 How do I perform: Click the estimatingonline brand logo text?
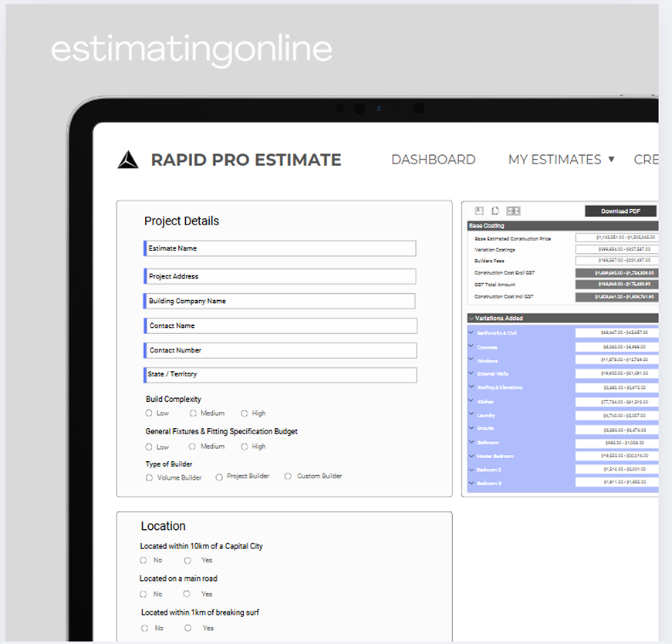pos(191,49)
